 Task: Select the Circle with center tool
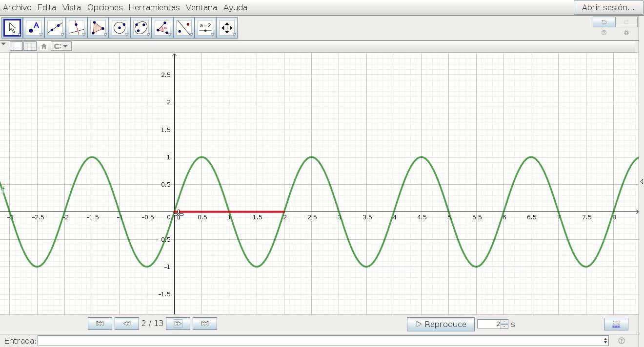120,28
